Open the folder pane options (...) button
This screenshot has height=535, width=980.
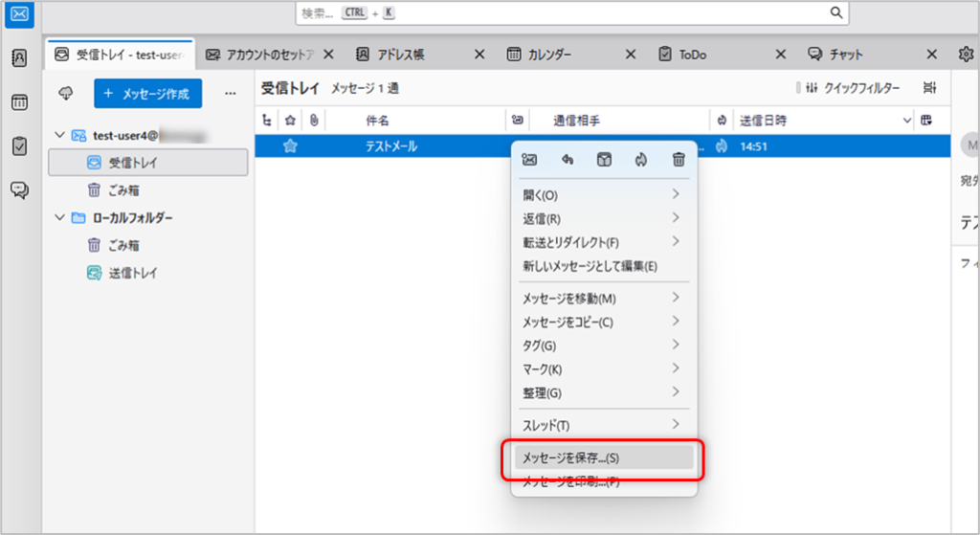(x=230, y=93)
